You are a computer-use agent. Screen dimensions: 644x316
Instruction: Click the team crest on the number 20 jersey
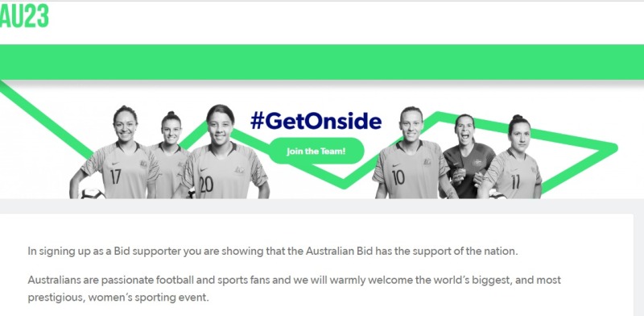(x=239, y=169)
